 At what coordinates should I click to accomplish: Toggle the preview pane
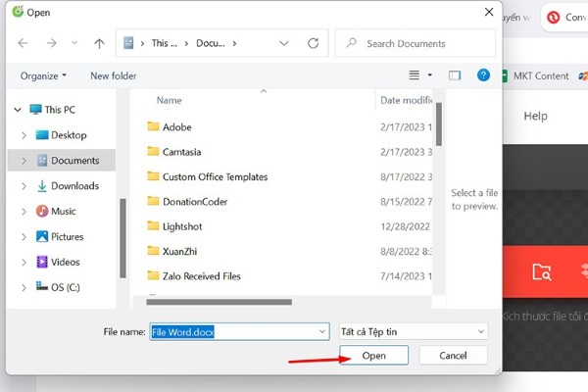455,75
